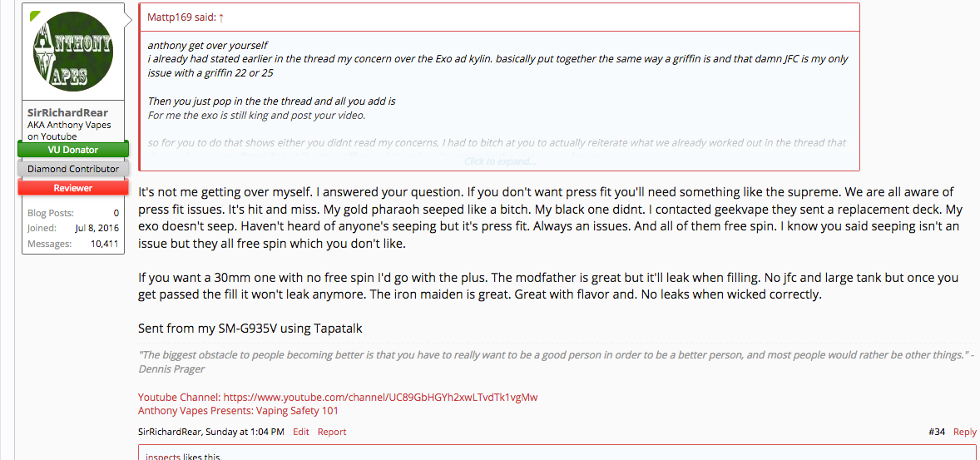This screenshot has width=980, height=460.
Task: View the inspects user who liked this post
Action: (161, 457)
